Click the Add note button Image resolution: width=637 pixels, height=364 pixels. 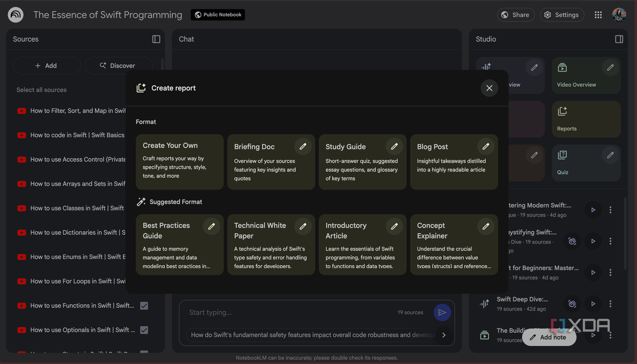[x=549, y=337]
